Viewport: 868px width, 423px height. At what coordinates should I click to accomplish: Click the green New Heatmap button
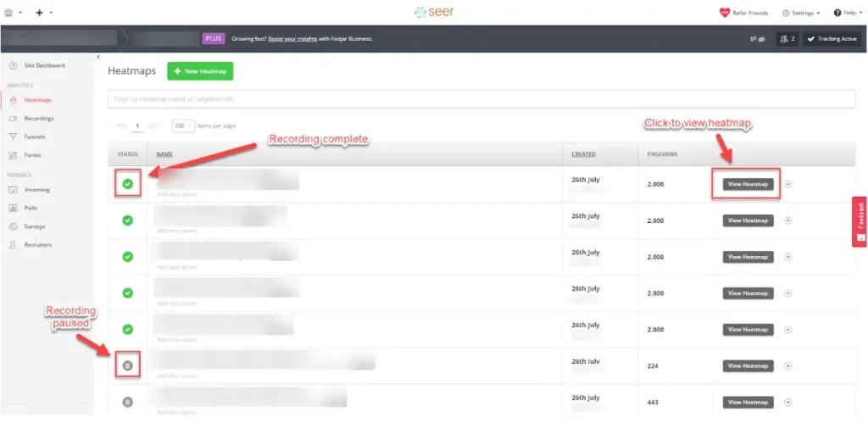click(x=200, y=71)
